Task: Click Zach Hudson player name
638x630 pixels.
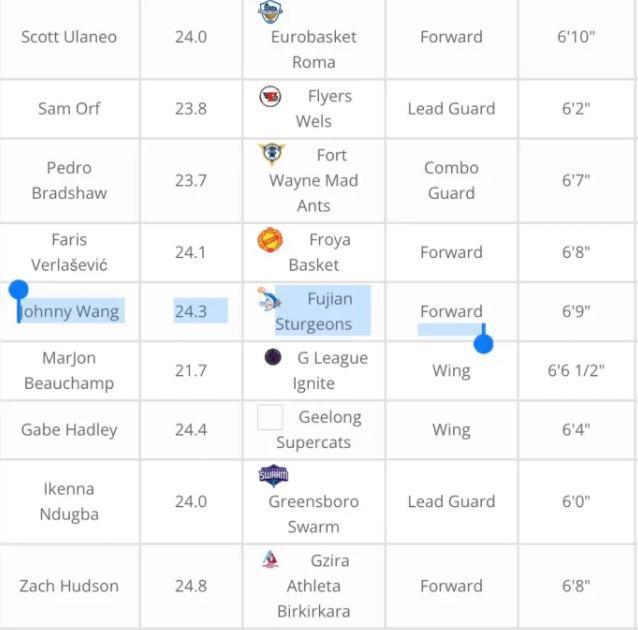Action: pos(69,586)
